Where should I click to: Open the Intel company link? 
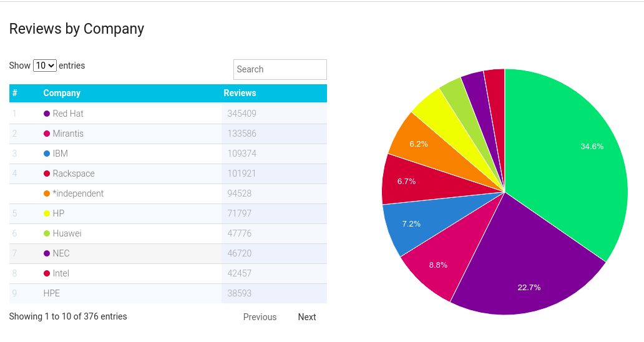61,273
